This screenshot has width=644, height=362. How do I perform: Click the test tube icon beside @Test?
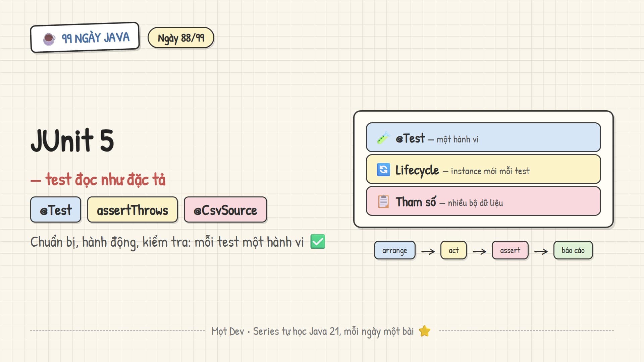[x=383, y=138]
